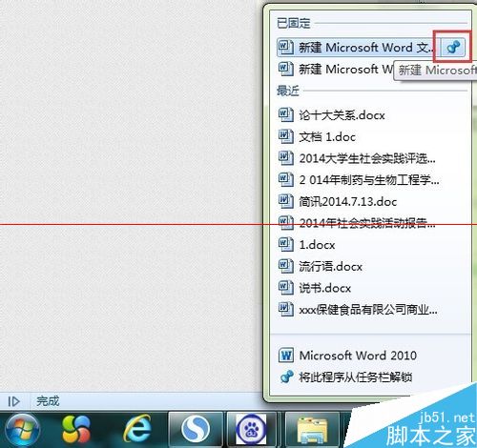Open the Baidu paw icon on taskbar
The image size is (477, 448).
(x=251, y=429)
